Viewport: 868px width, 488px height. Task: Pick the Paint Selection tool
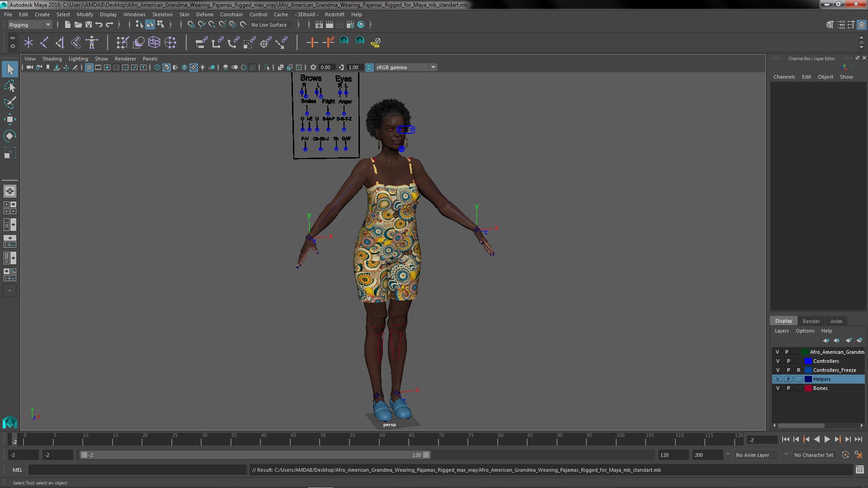10,103
